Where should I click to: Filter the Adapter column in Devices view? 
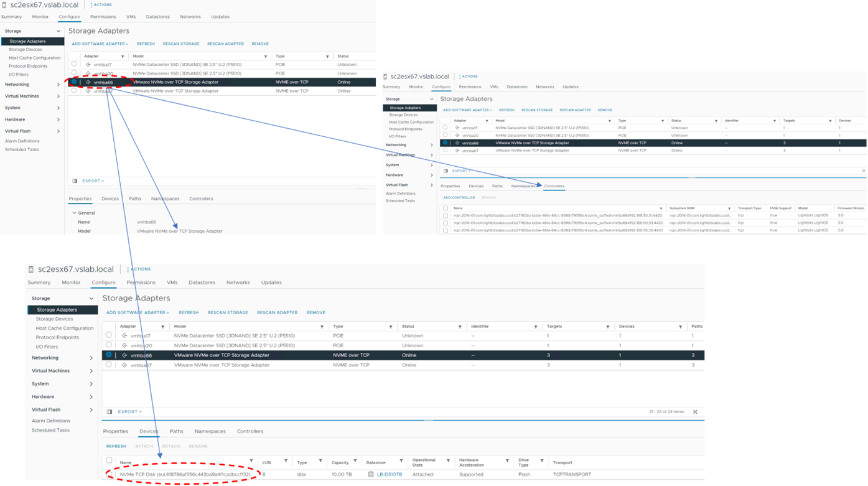163,327
